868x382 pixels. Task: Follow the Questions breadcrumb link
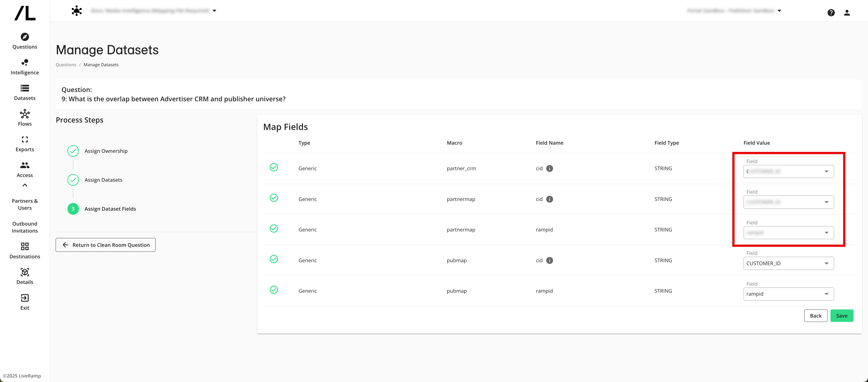tap(66, 64)
